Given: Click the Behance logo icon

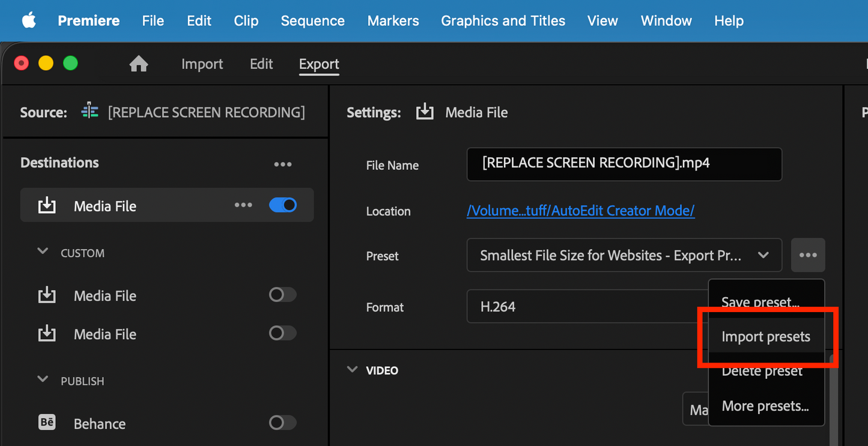Looking at the screenshot, I should click(47, 423).
